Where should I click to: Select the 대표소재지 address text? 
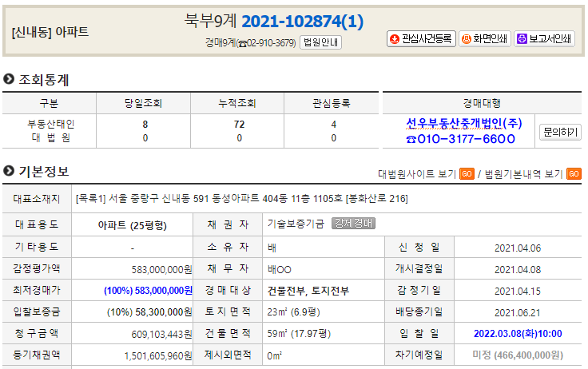(241, 198)
